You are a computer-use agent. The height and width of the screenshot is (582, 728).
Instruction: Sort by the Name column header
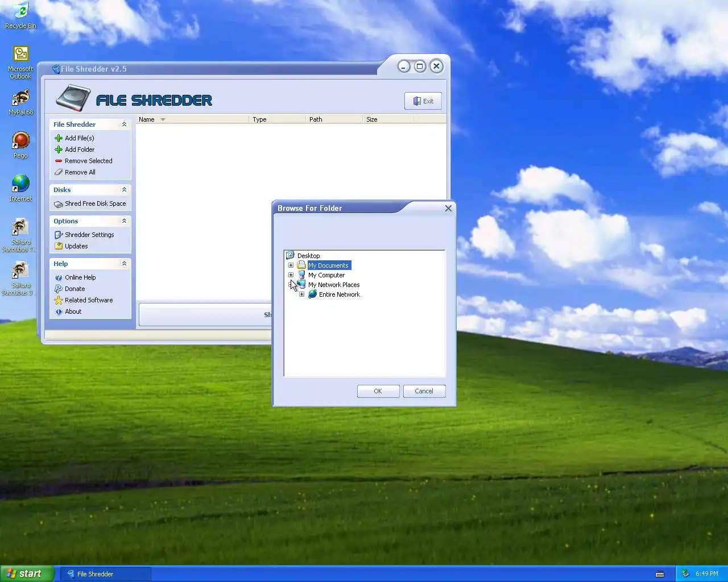(192, 119)
